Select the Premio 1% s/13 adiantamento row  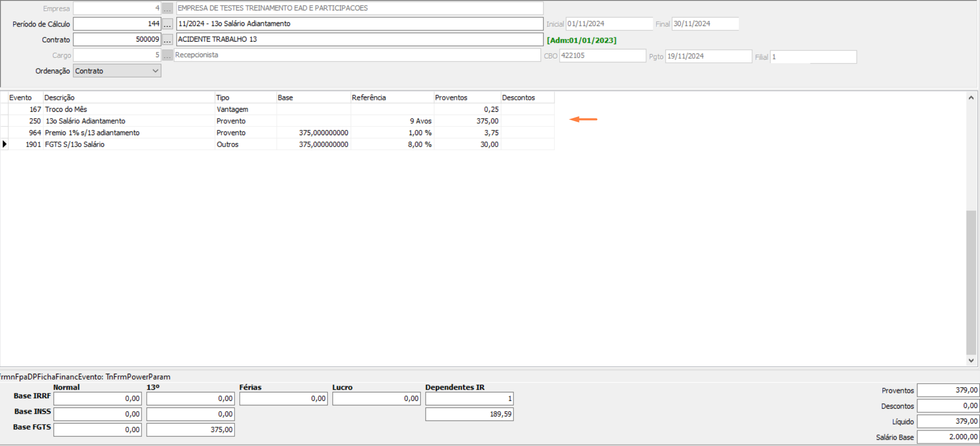click(92, 133)
